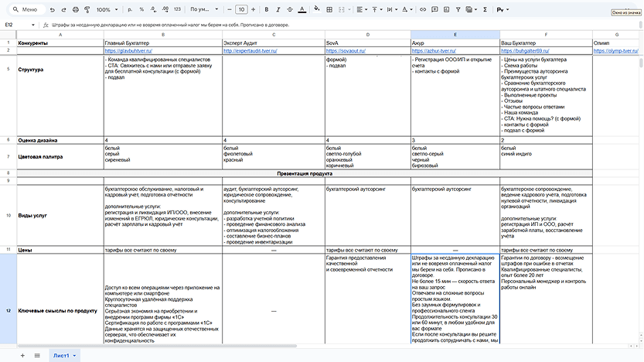Screen dimensions: 644x362
Task: Open the fill color picker
Action: (317, 9)
